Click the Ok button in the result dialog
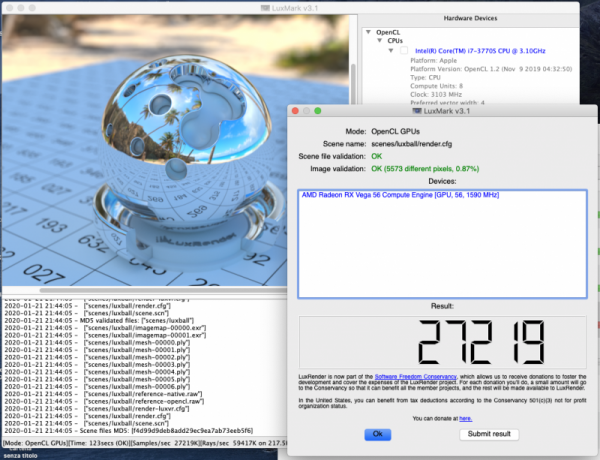Screen dimensions: 600x460 coord(377,434)
